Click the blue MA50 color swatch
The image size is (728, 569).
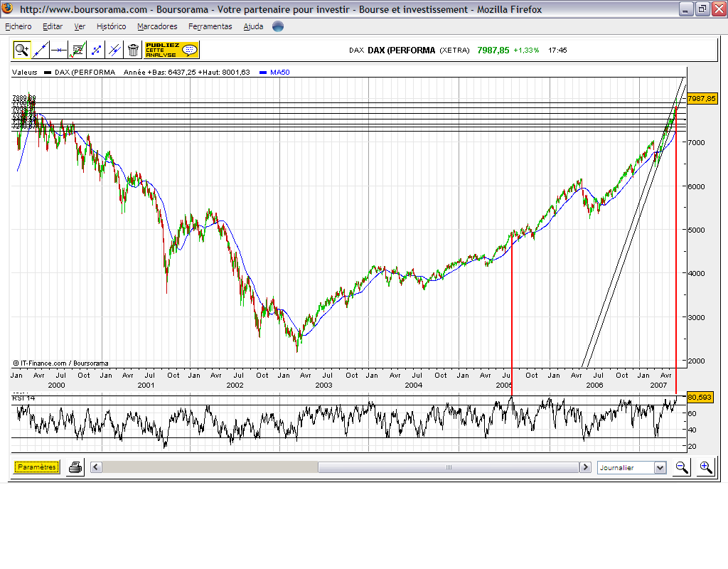[x=263, y=73]
